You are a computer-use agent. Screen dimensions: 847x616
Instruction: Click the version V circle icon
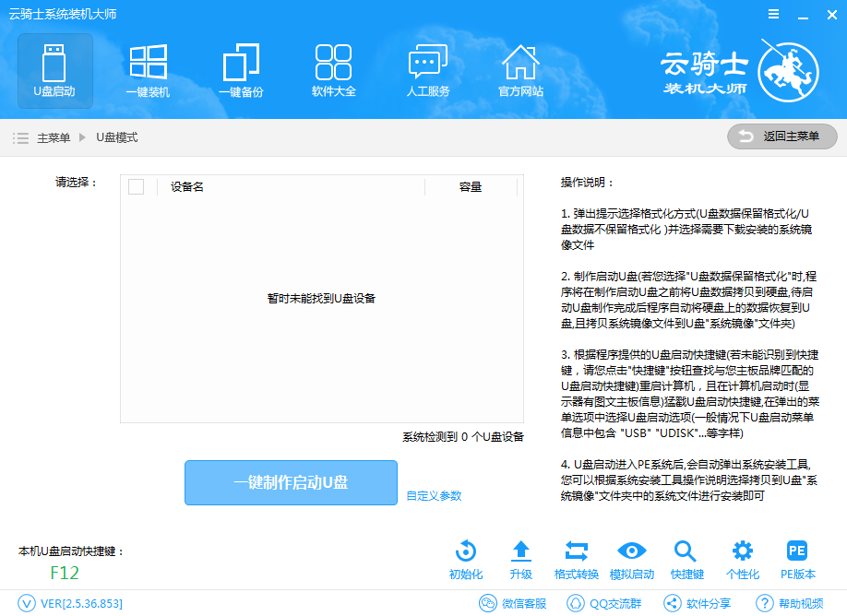point(27,603)
